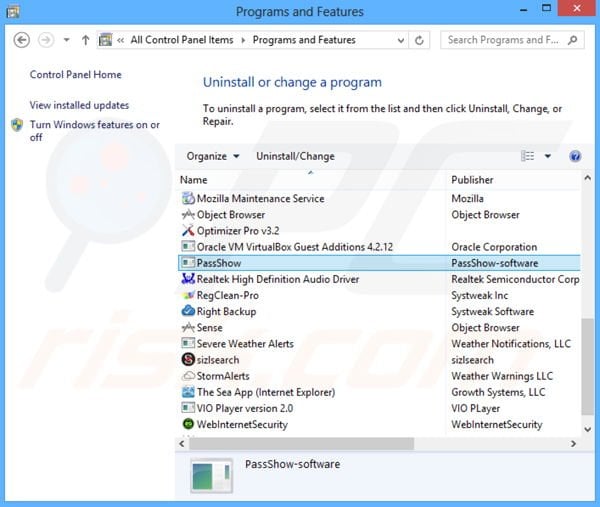Screen dimensions: 600x507
Task: Open View installed updates link
Action: click(79, 105)
